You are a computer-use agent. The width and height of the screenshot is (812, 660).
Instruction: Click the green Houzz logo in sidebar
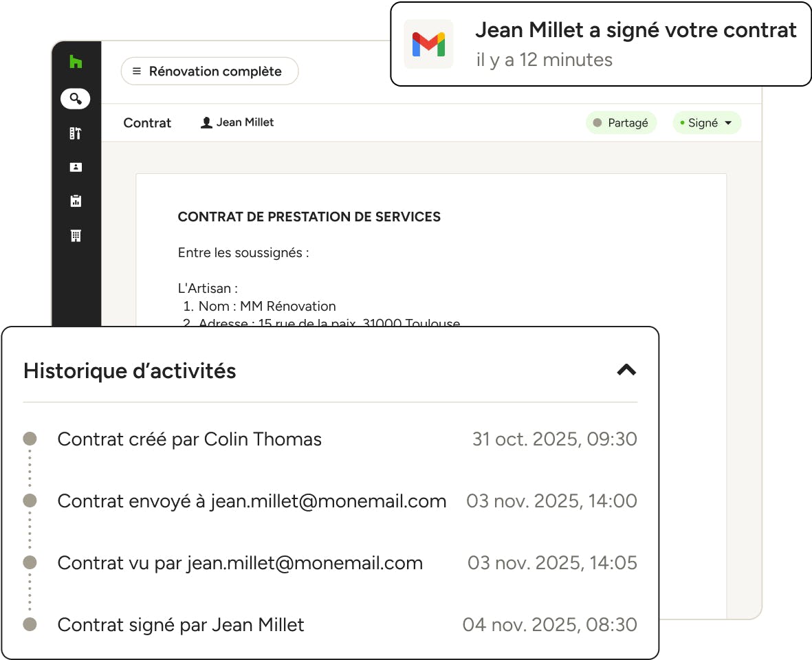tap(76, 63)
